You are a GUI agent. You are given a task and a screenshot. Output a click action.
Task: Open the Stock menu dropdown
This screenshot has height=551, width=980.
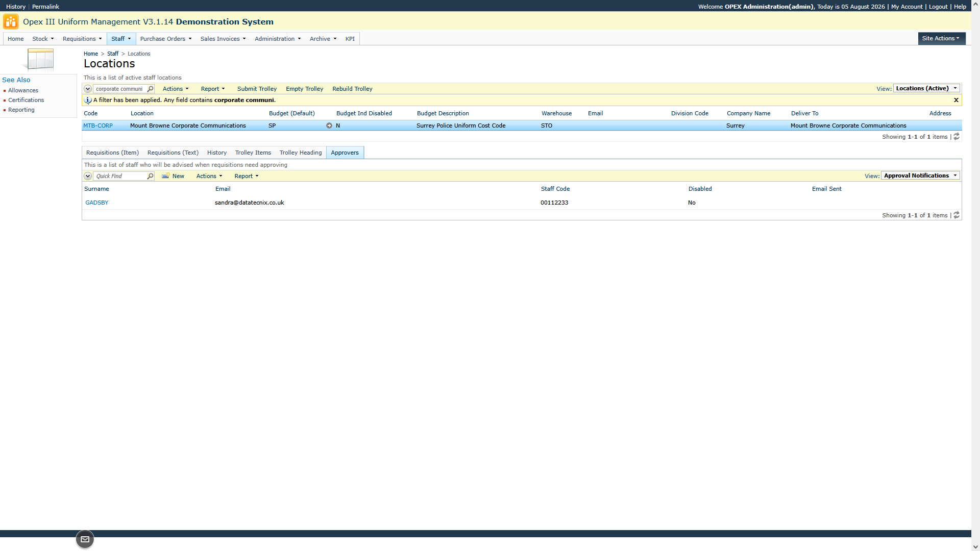click(43, 39)
